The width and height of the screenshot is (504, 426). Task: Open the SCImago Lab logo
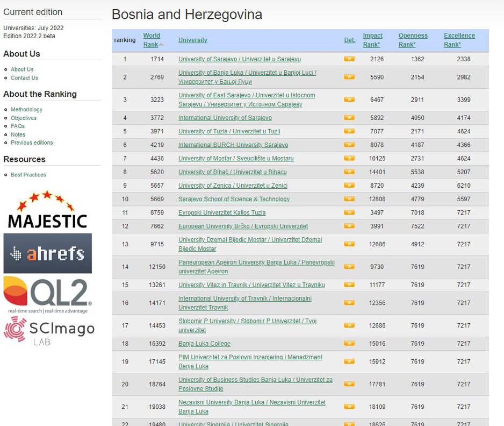[48, 330]
